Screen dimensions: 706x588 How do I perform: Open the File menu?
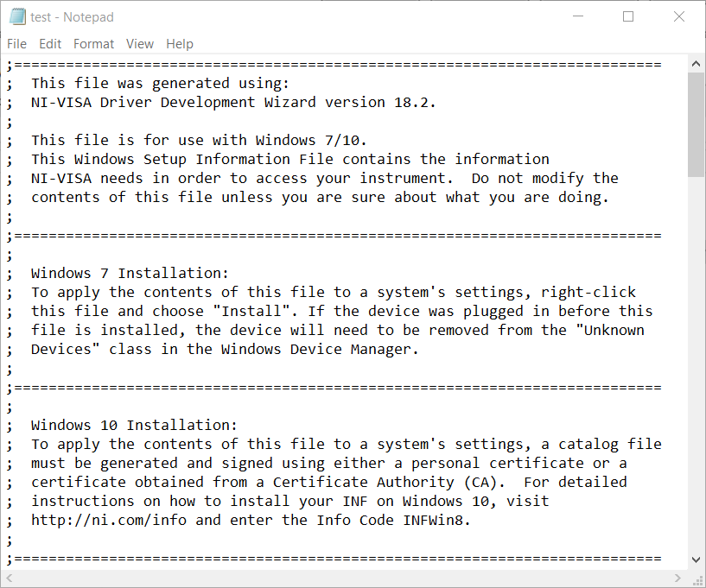pyautogui.click(x=16, y=44)
